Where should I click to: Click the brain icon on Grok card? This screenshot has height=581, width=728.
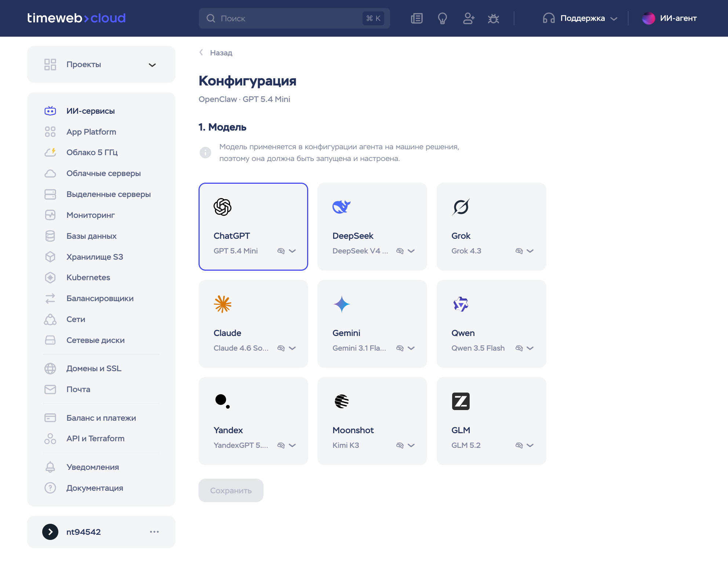point(519,251)
